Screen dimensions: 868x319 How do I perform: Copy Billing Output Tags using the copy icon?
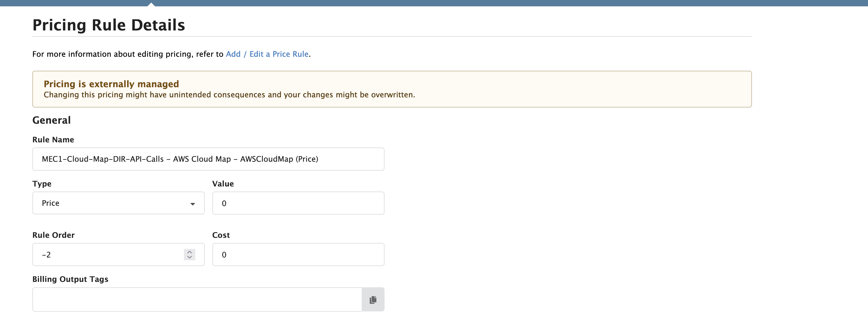pyautogui.click(x=373, y=299)
